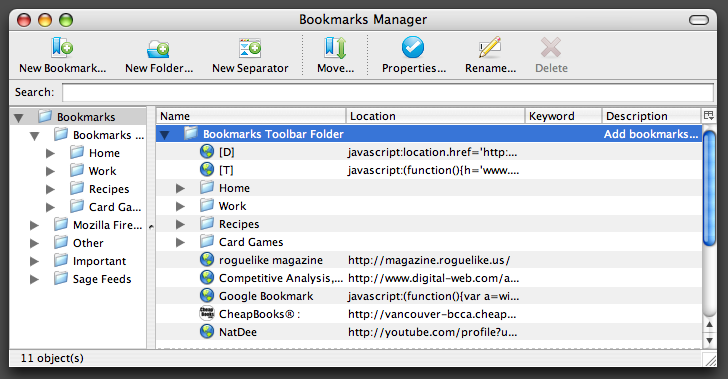728x379 pixels.
Task: Sort by the Description column header
Action: [651, 116]
